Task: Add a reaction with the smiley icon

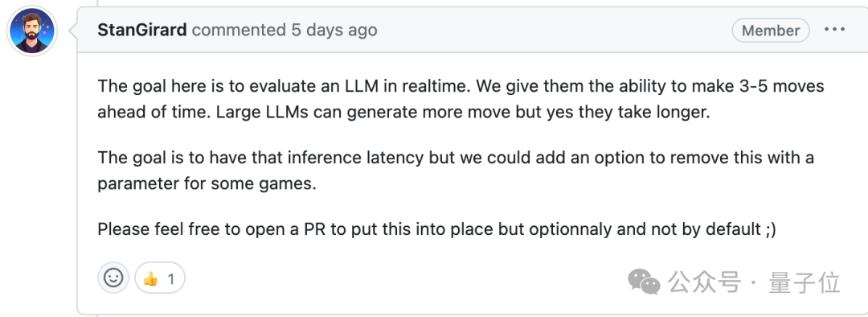Action: pos(113,278)
